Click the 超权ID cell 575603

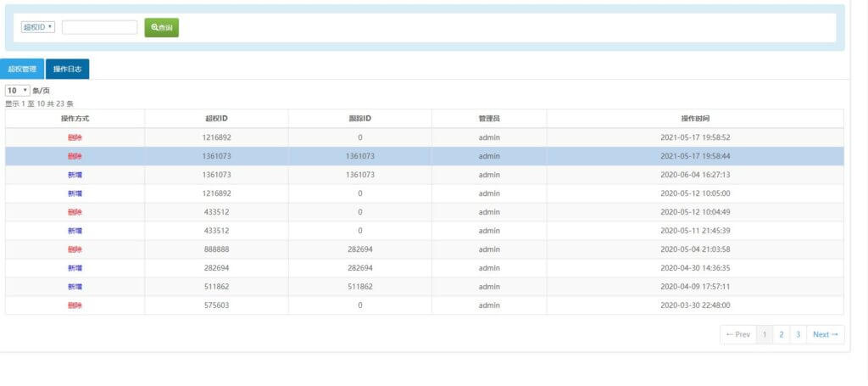pyautogui.click(x=216, y=305)
